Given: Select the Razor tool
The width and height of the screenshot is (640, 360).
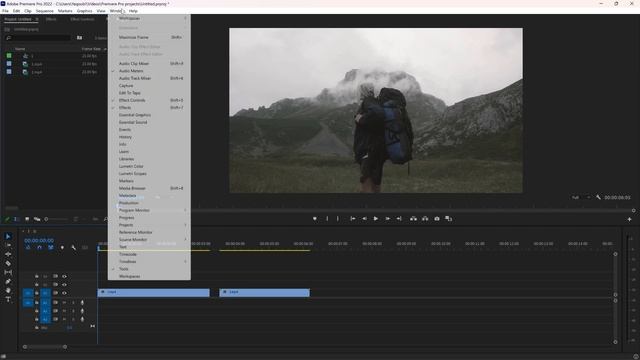Looking at the screenshot, I should click(8, 263).
